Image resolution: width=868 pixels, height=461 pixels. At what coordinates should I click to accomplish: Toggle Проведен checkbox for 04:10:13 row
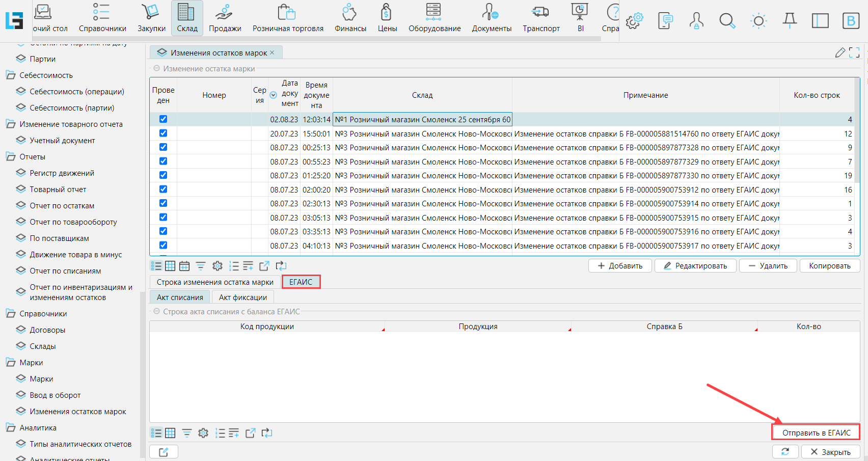tap(163, 245)
